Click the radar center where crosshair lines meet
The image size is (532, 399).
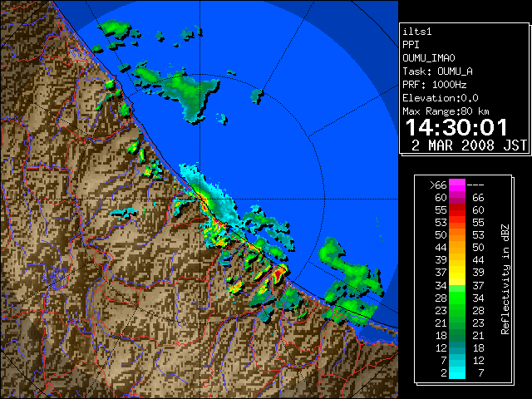coord(199,199)
